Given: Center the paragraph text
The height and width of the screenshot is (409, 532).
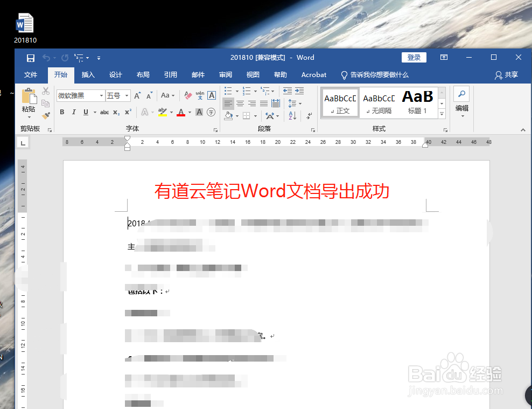Looking at the screenshot, I should 240,103.
